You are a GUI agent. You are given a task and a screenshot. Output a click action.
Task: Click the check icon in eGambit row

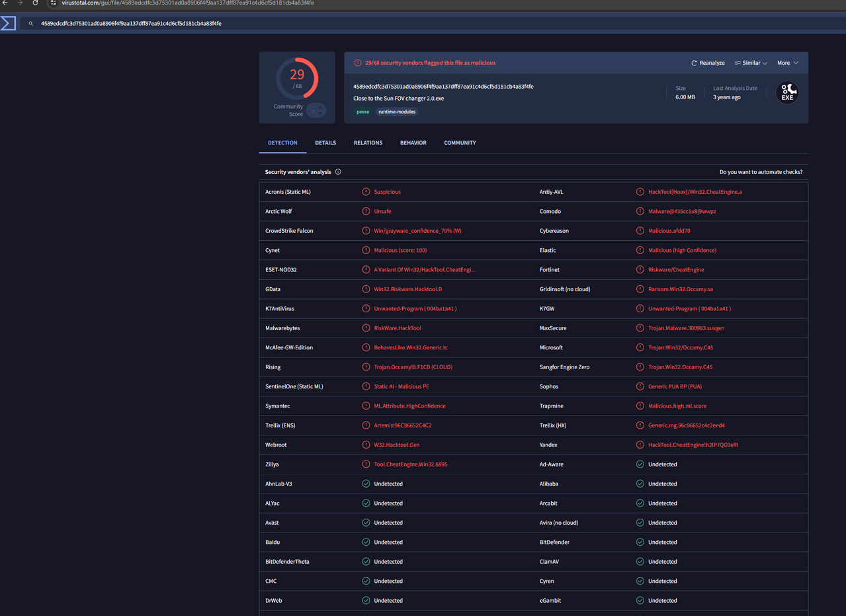coord(640,601)
